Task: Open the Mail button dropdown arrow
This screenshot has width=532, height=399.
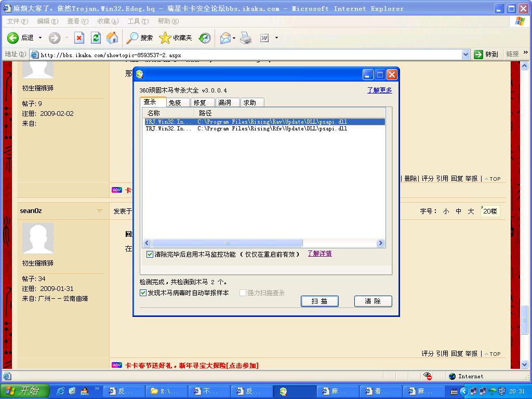Action: coord(234,38)
